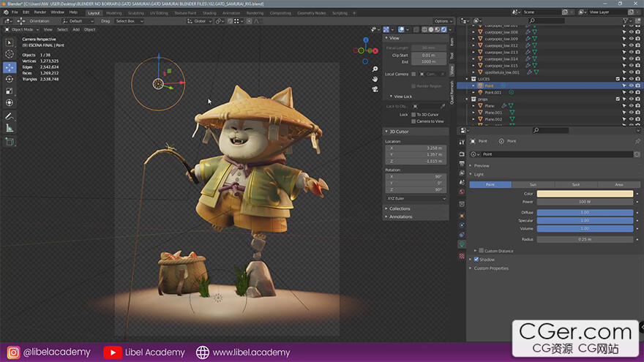Open the World properties tab icon

462,192
